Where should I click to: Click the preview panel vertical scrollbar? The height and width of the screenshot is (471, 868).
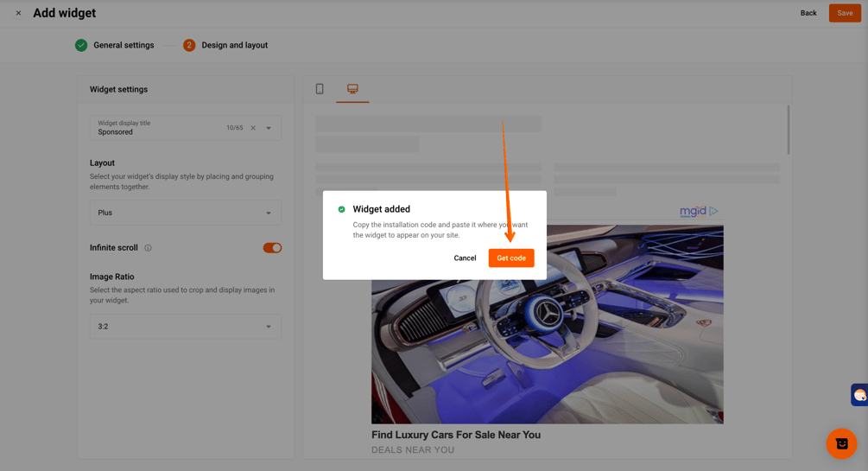click(x=789, y=130)
